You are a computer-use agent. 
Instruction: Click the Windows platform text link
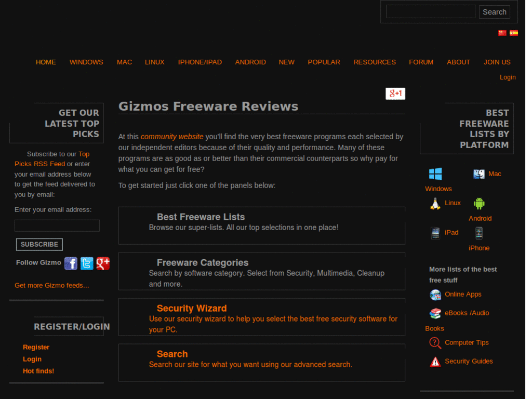coord(438,189)
